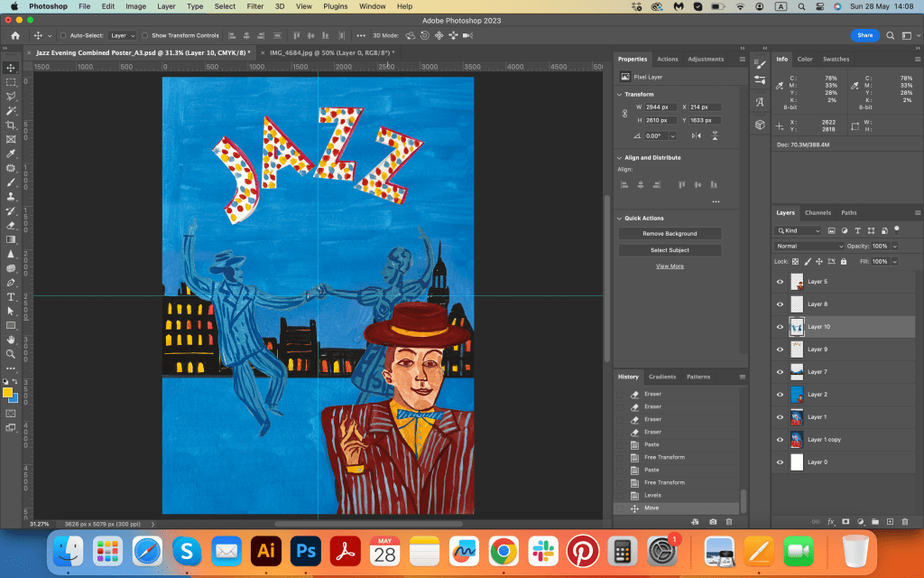
Task: Switch to the Channels tab
Action: click(x=818, y=213)
